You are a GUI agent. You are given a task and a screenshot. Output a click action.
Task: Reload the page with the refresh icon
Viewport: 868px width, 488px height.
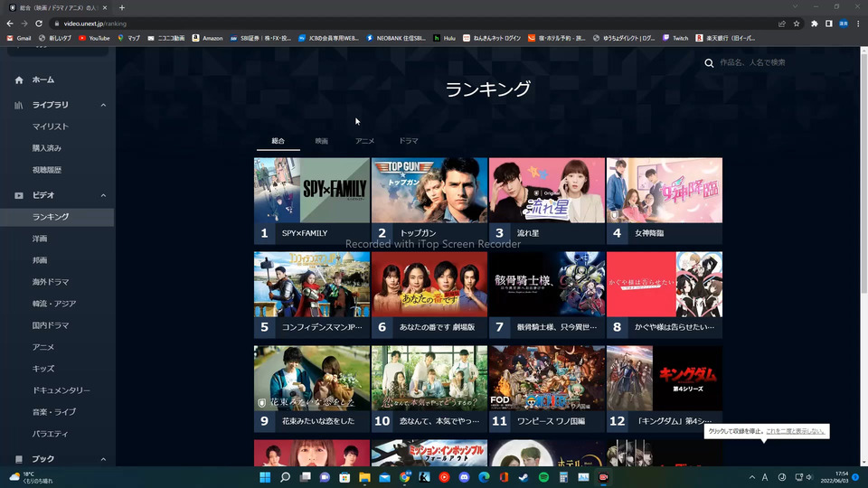click(39, 23)
